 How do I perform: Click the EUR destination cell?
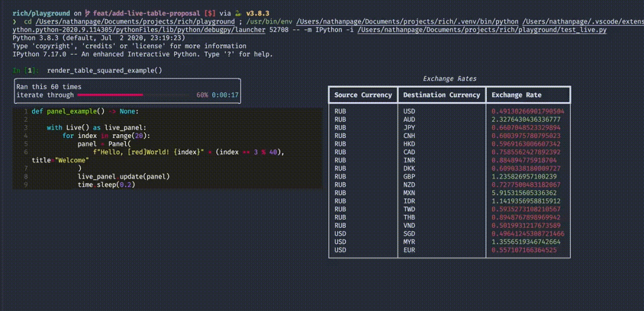point(408,250)
